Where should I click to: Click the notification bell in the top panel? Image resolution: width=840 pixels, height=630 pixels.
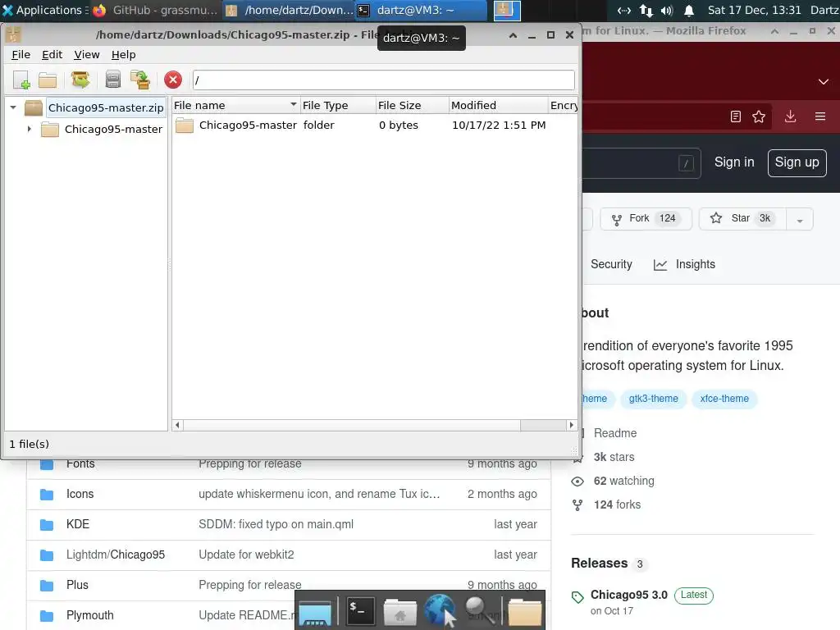(689, 10)
